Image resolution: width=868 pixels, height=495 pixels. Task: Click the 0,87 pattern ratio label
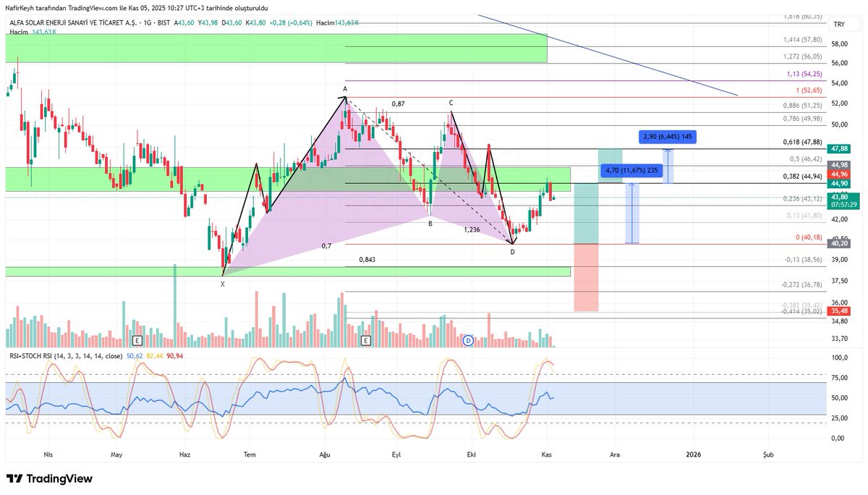pyautogui.click(x=398, y=104)
